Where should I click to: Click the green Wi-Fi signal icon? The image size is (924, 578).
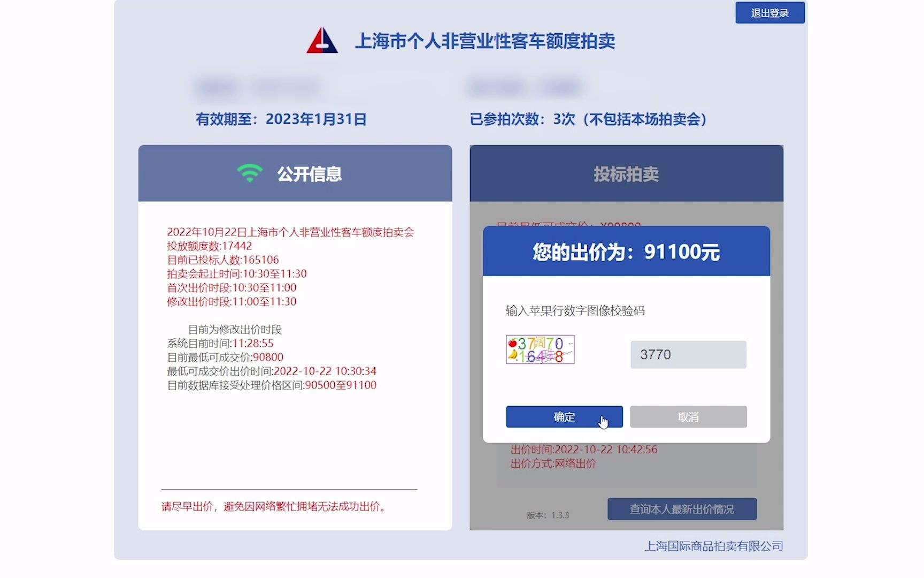coord(250,173)
